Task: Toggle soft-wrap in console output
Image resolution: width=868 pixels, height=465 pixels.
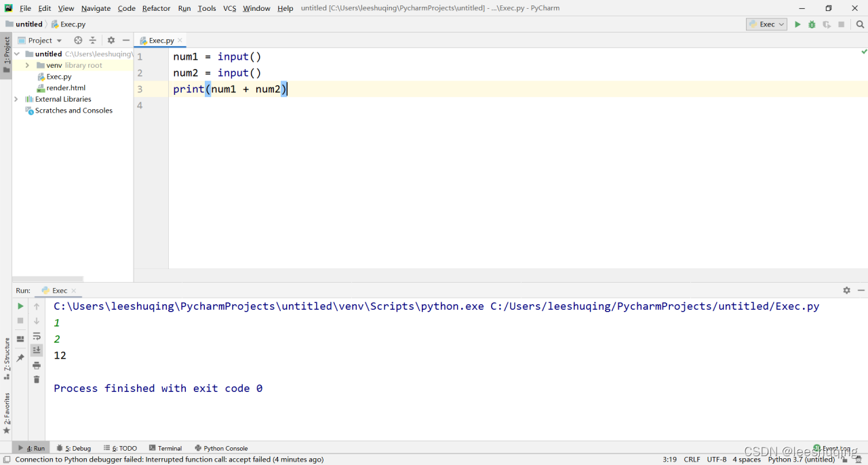Action: [37, 336]
